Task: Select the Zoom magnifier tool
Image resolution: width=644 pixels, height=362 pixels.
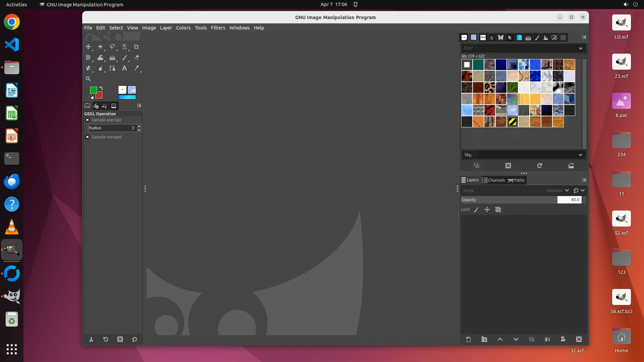Action: (x=88, y=79)
